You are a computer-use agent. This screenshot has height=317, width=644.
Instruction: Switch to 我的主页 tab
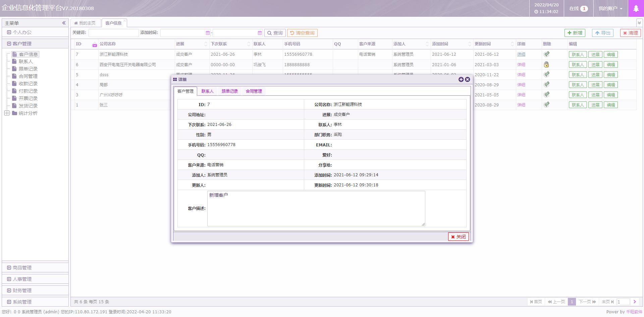click(85, 23)
